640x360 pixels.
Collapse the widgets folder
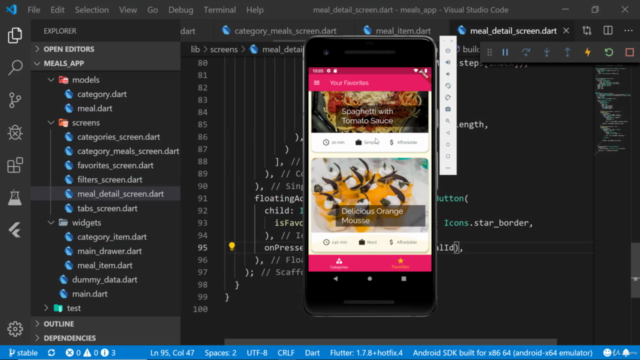86,222
